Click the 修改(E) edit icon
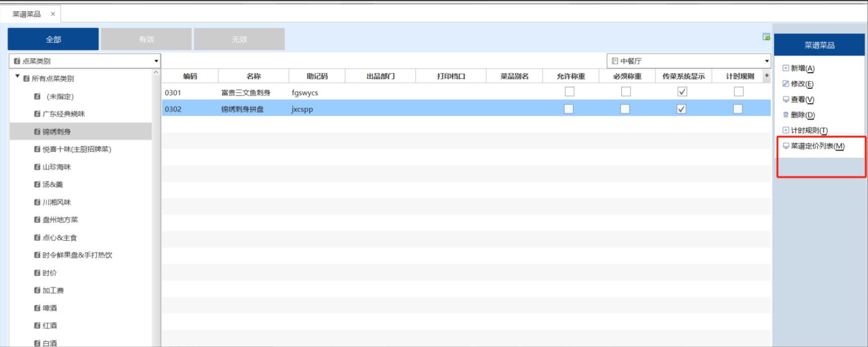Image resolution: width=868 pixels, height=347 pixels. click(786, 83)
